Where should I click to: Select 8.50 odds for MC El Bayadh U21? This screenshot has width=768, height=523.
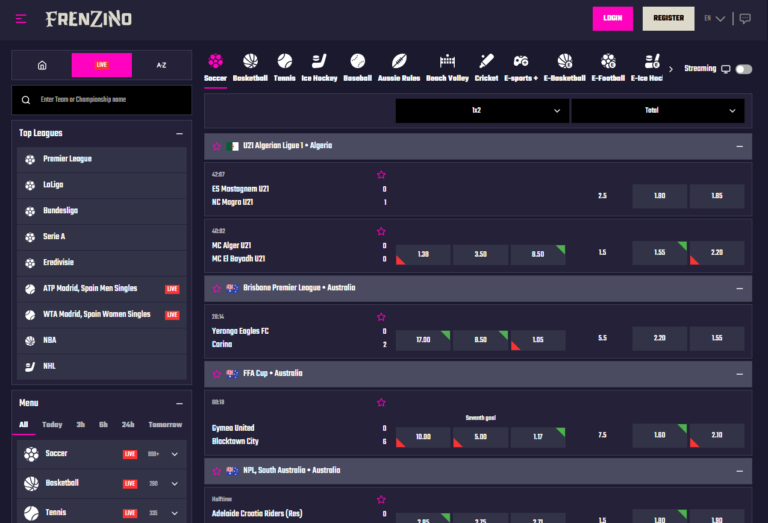point(538,255)
